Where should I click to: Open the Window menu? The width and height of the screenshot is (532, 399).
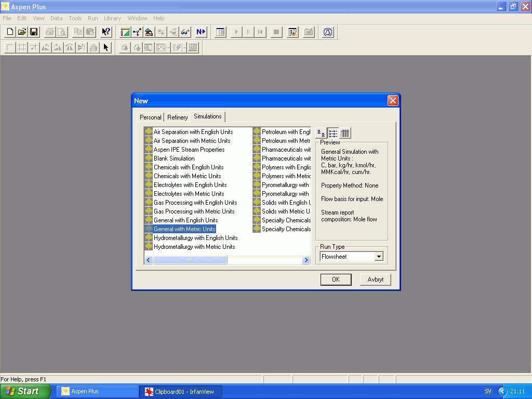click(137, 18)
